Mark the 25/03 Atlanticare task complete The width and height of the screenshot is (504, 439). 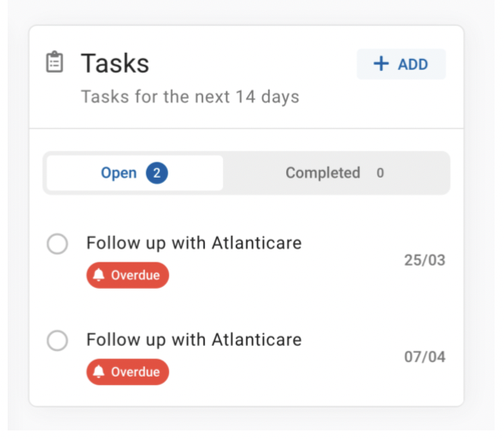(57, 244)
